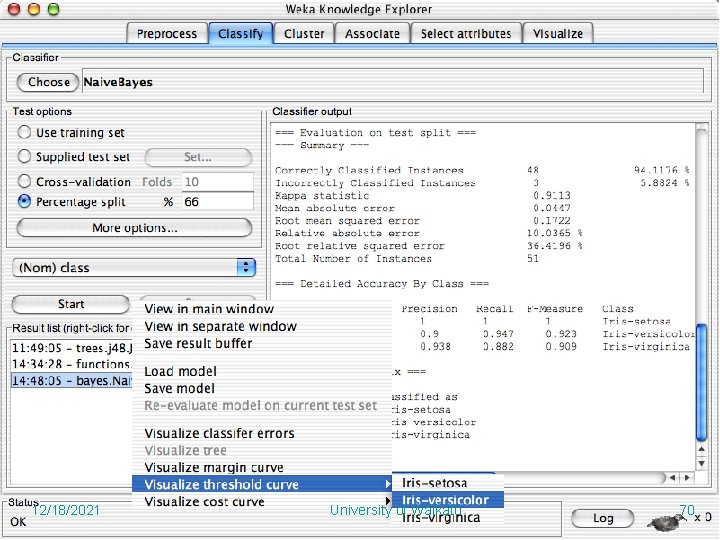Click the classifier output vertical scrollbar thumb
Viewport: 720px width, 540px height.
click(701, 382)
